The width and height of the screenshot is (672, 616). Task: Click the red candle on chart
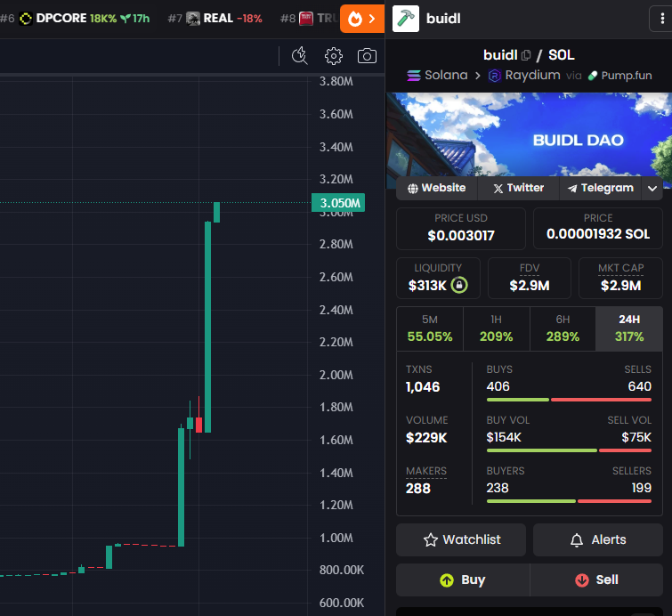coord(198,425)
